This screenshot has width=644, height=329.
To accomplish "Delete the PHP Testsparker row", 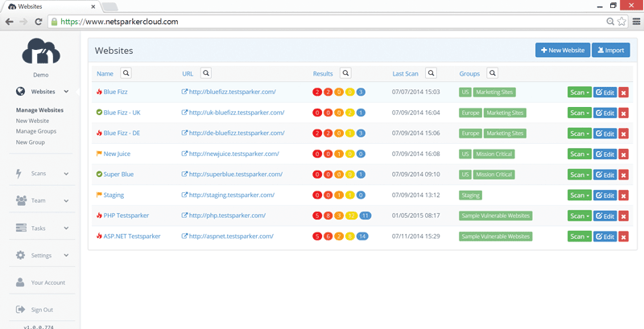I will (x=623, y=216).
